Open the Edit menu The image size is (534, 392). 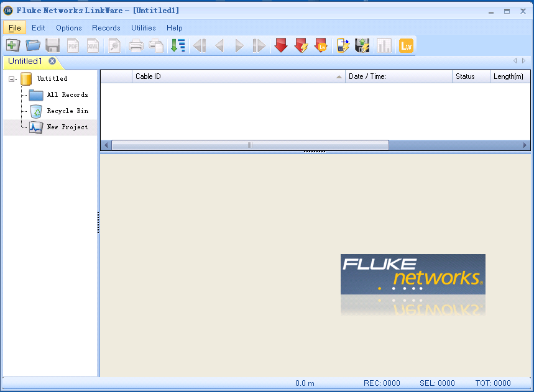pyautogui.click(x=39, y=28)
